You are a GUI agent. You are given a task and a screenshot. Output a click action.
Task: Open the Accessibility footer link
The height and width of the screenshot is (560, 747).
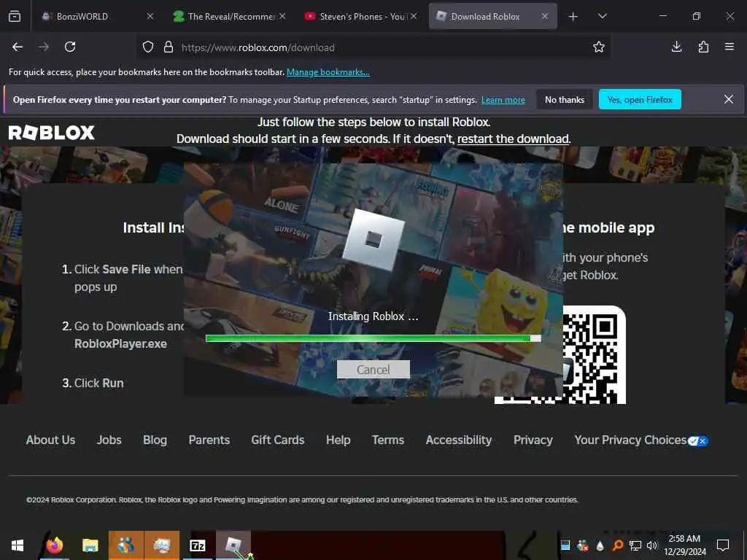coord(459,440)
